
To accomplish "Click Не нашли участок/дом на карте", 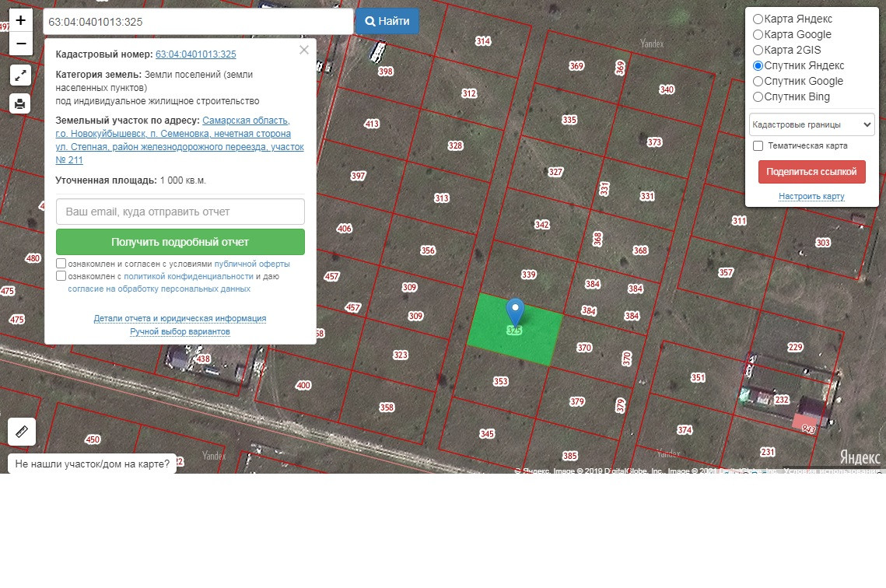I will click(92, 464).
